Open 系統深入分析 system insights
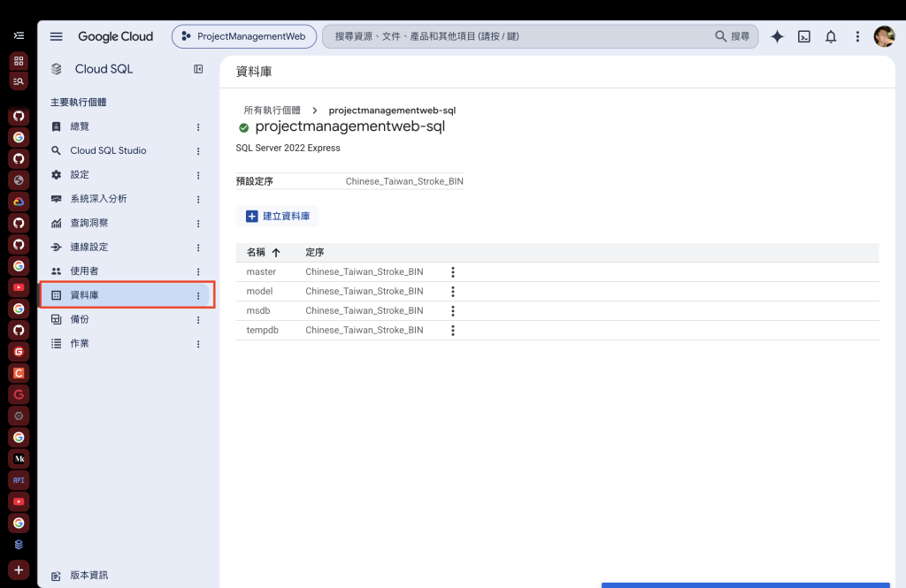906x588 pixels. coord(98,199)
